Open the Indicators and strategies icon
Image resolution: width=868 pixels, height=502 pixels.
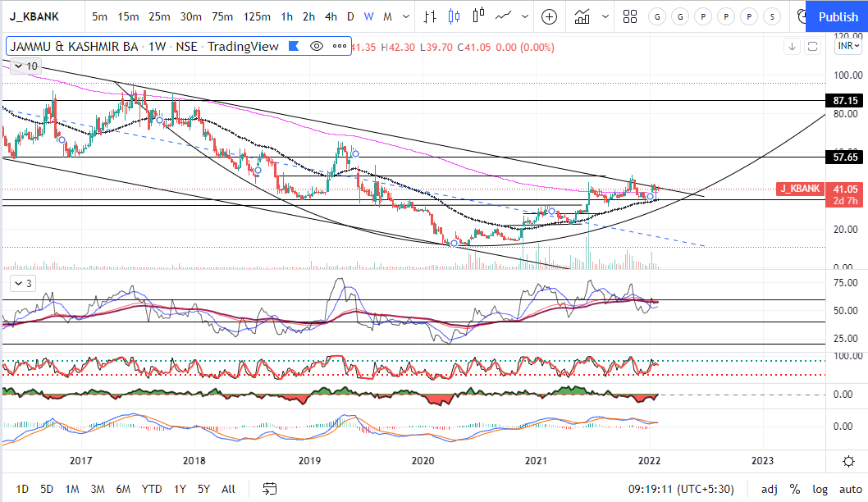pos(582,16)
